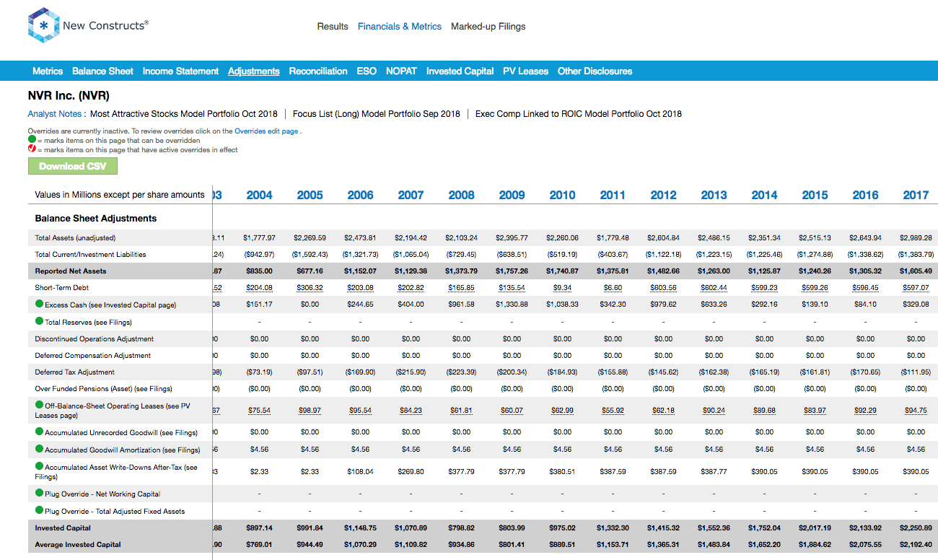This screenshot has height=560, width=938.
Task: Follow the Overrides edit page link
Action: pos(266,131)
